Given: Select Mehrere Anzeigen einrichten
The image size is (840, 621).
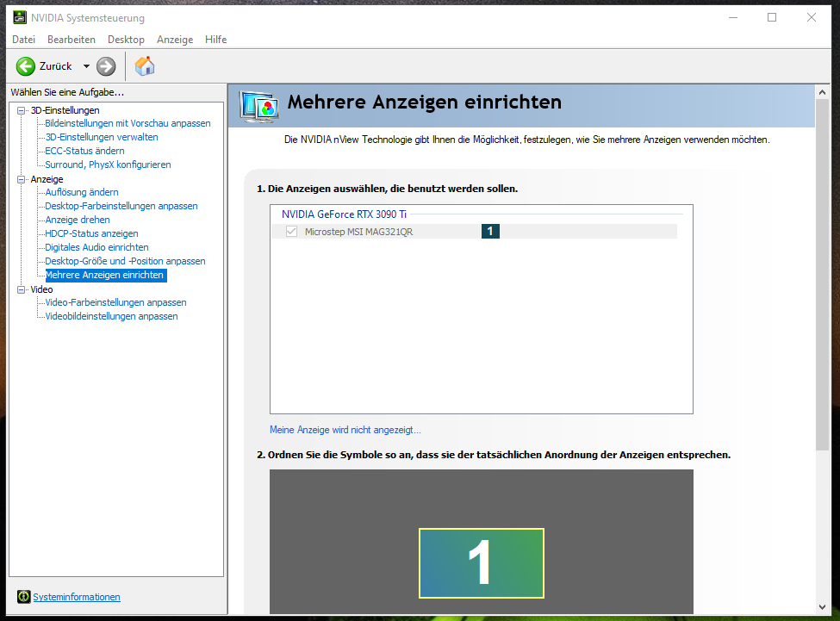Looking at the screenshot, I should 106,275.
